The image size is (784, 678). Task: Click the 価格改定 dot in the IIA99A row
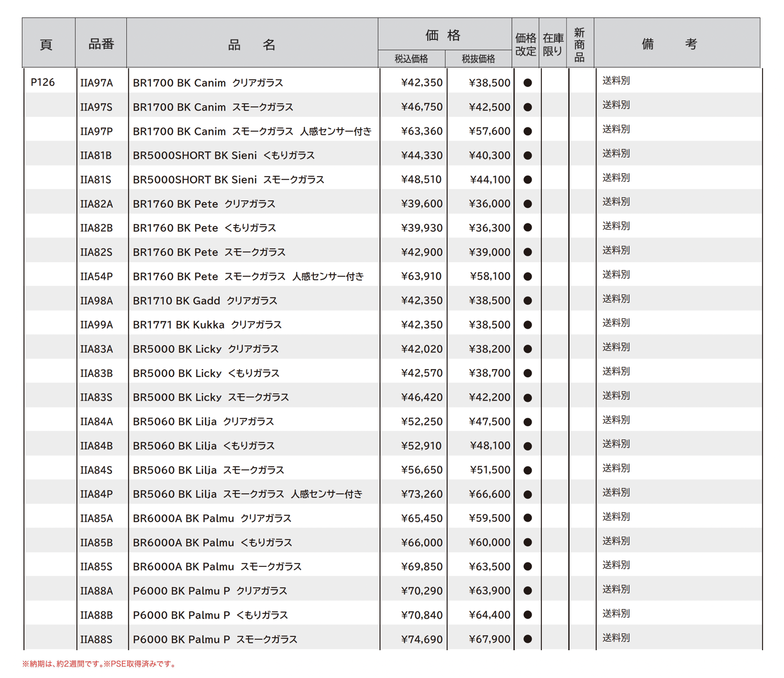[x=527, y=325]
